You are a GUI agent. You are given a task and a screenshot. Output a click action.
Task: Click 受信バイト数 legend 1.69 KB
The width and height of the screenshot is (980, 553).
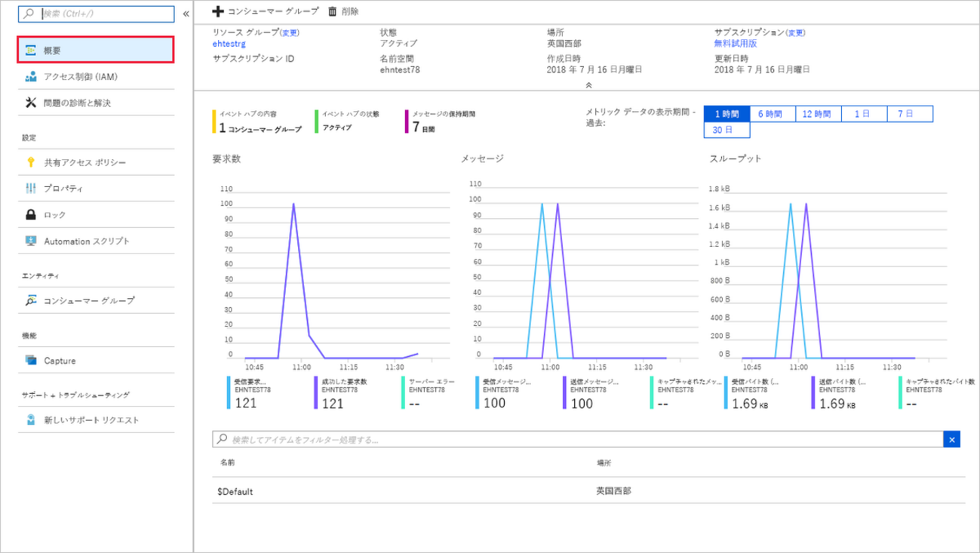tap(751, 404)
